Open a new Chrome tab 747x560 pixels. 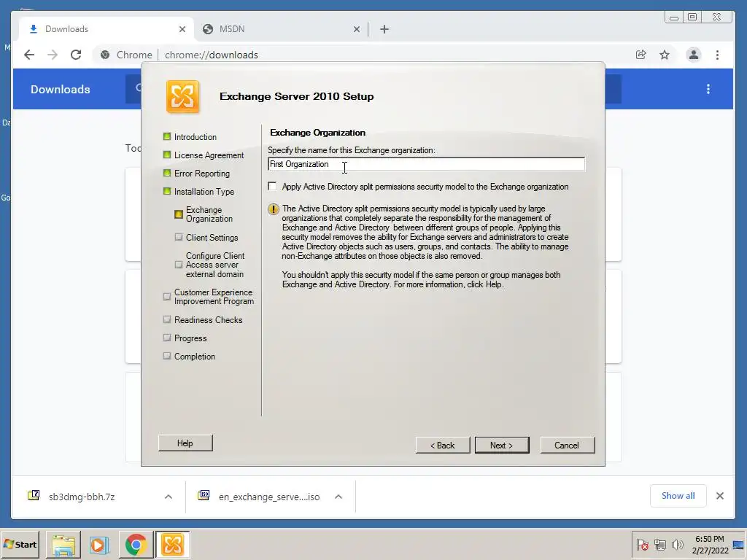click(x=384, y=29)
